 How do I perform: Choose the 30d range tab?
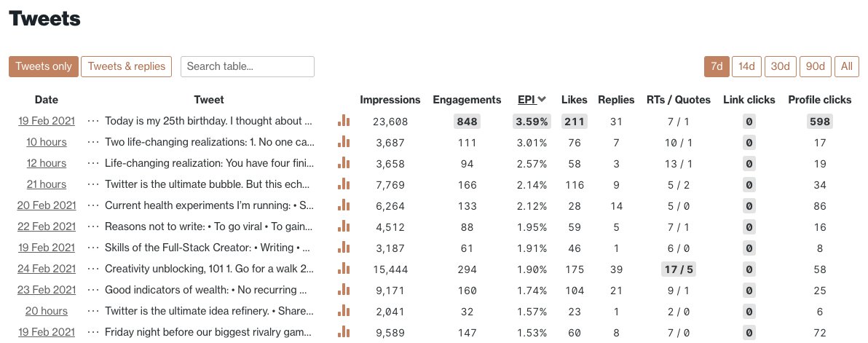pyautogui.click(x=780, y=66)
